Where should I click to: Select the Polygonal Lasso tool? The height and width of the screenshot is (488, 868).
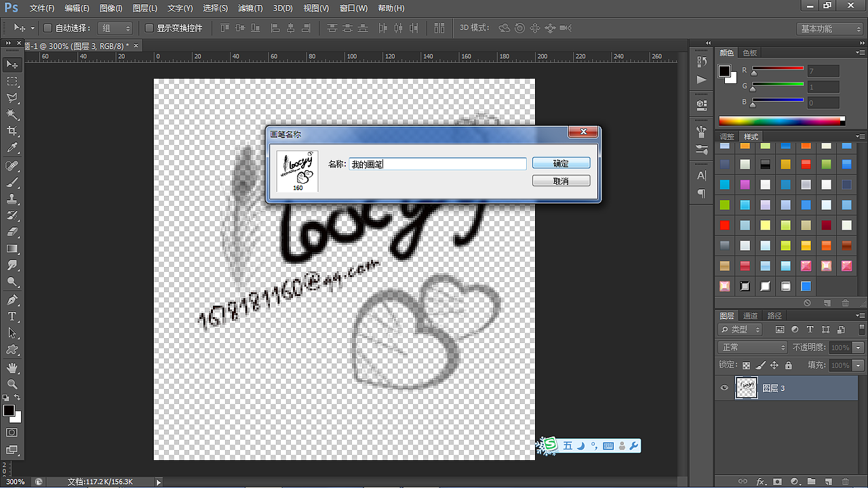coord(12,98)
